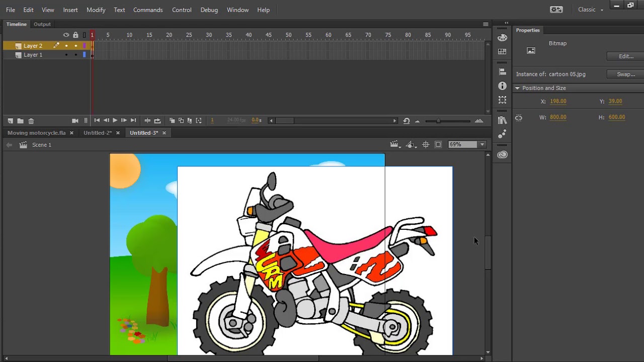Image resolution: width=644 pixels, height=362 pixels.
Task: Click the large mountains zoom-in timeline icon
Action: [x=479, y=121]
